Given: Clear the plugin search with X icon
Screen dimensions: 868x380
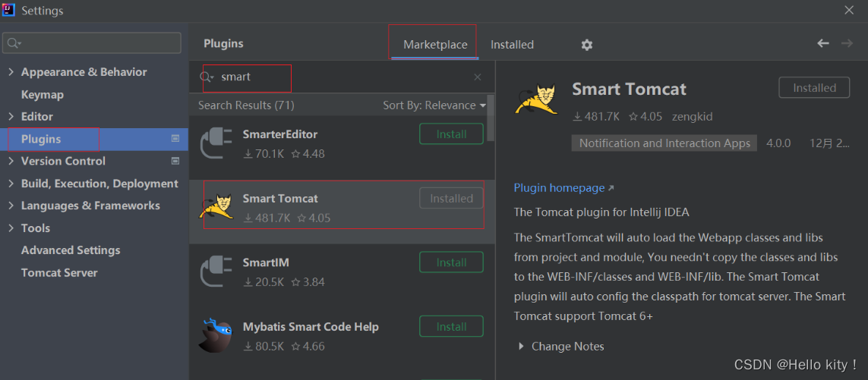Looking at the screenshot, I should tap(478, 77).
